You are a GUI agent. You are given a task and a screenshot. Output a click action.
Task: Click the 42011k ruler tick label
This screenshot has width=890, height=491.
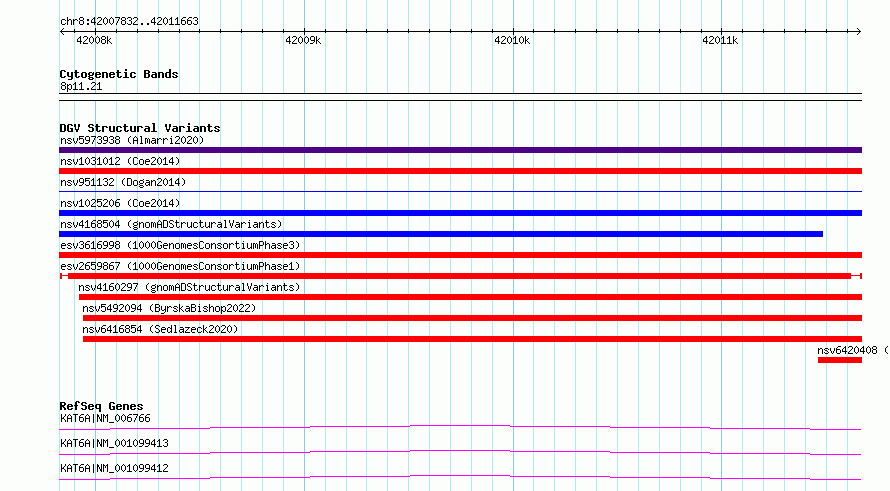[720, 40]
